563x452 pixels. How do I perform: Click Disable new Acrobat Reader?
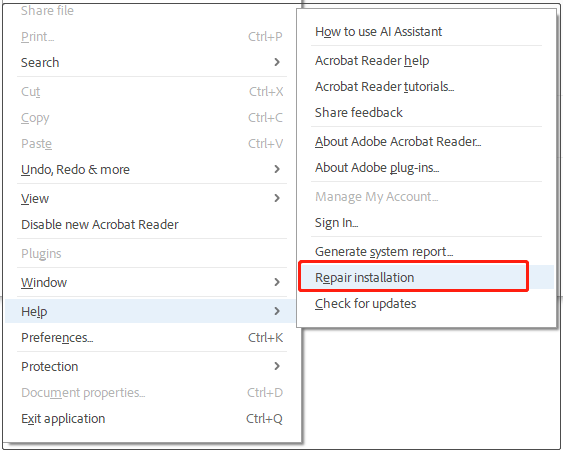pos(152,225)
